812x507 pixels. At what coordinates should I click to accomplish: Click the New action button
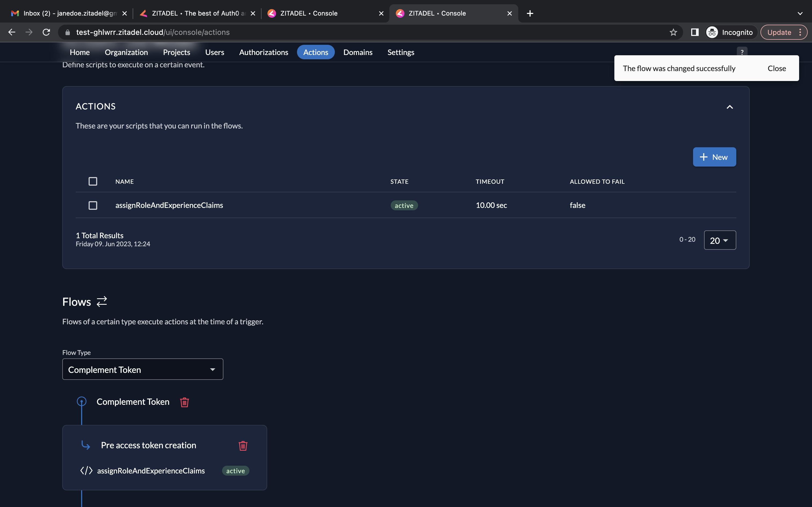[714, 157]
